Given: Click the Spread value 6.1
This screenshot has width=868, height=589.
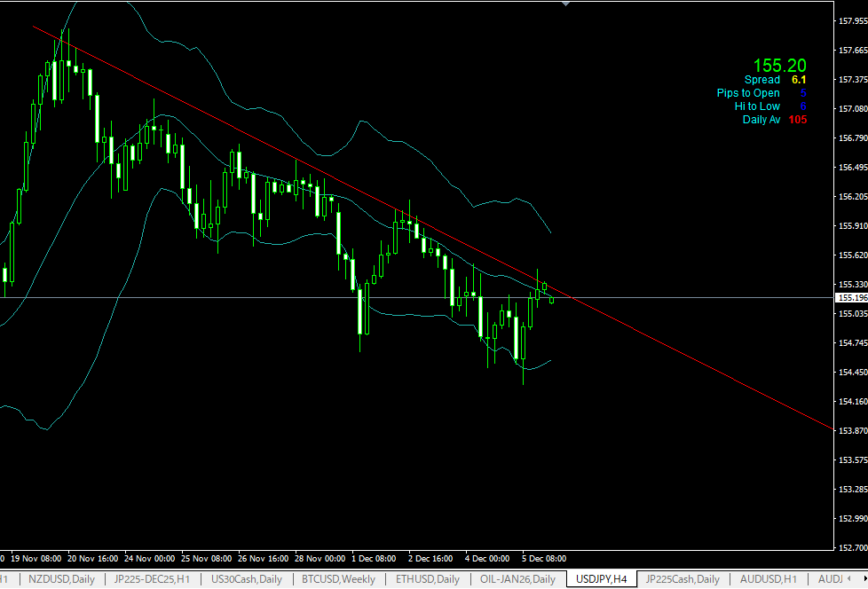Looking at the screenshot, I should (799, 80).
